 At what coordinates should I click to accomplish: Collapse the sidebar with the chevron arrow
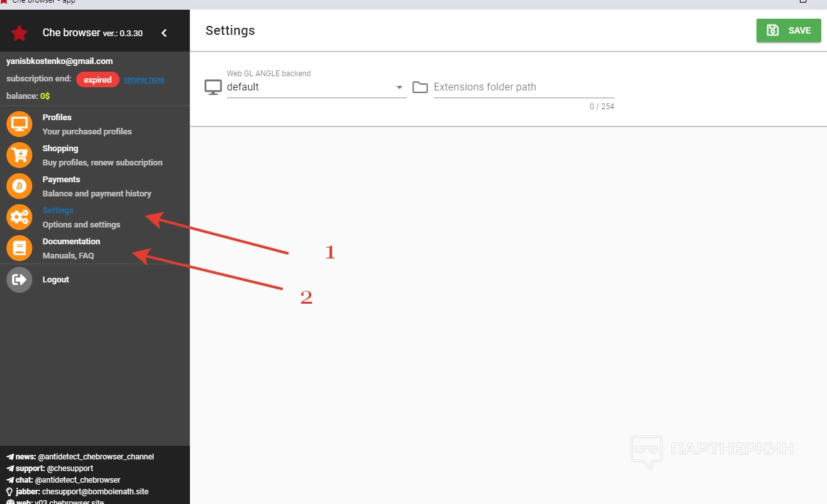(x=164, y=33)
